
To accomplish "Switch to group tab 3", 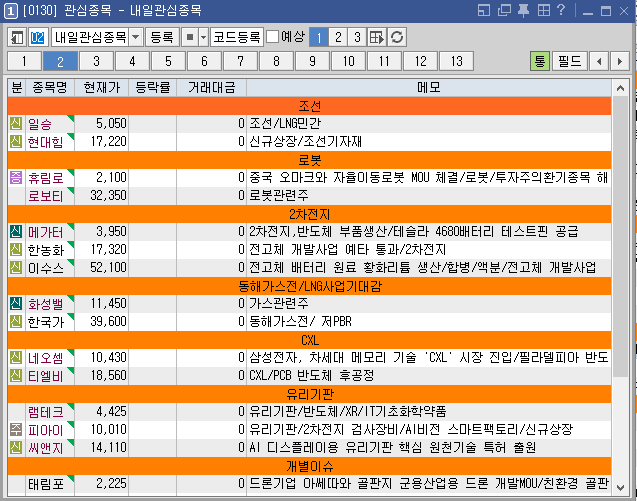I will point(96,61).
